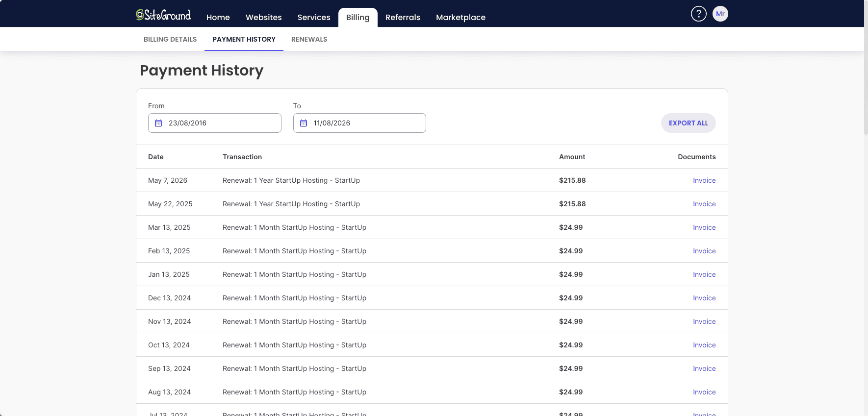Screen dimensions: 868x416
Task: Click the 1 Month transaction for Mar 13, 2025
Action: pos(294,227)
